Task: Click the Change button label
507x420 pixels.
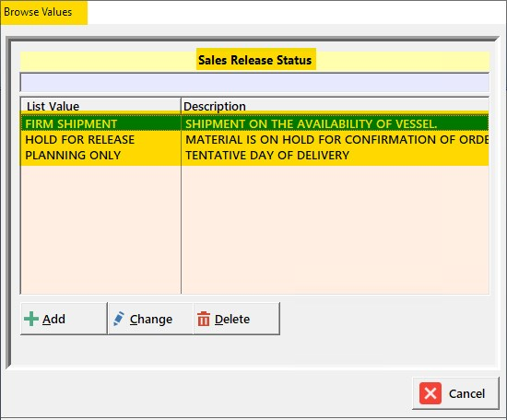Action: 151,320
